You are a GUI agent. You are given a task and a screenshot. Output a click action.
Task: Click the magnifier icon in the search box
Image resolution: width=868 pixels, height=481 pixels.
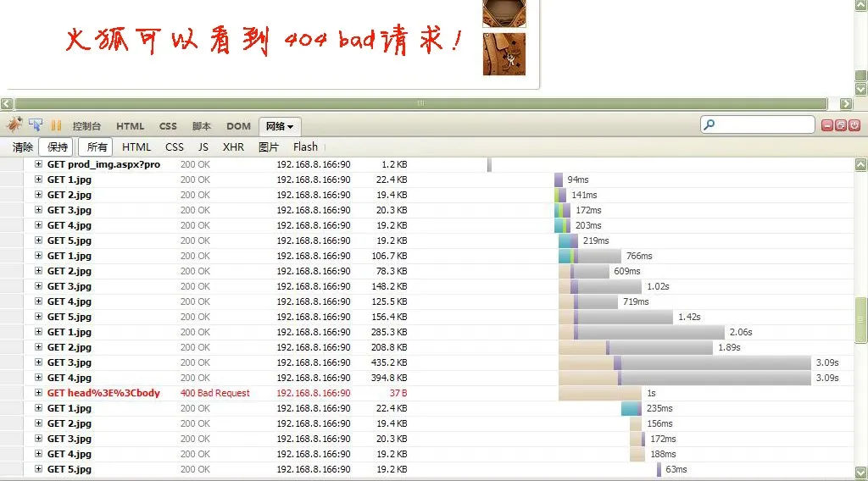pyautogui.click(x=709, y=124)
